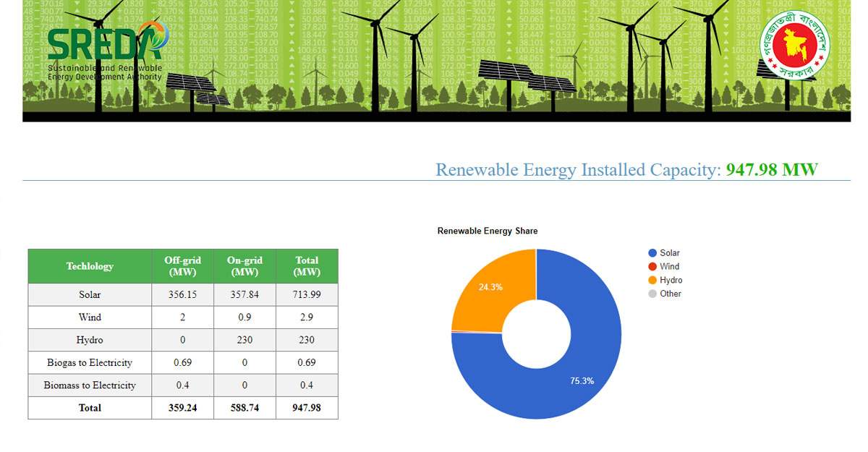Click the On-grid (MW) column header
Screen dimensions: 868x452
coord(244,266)
